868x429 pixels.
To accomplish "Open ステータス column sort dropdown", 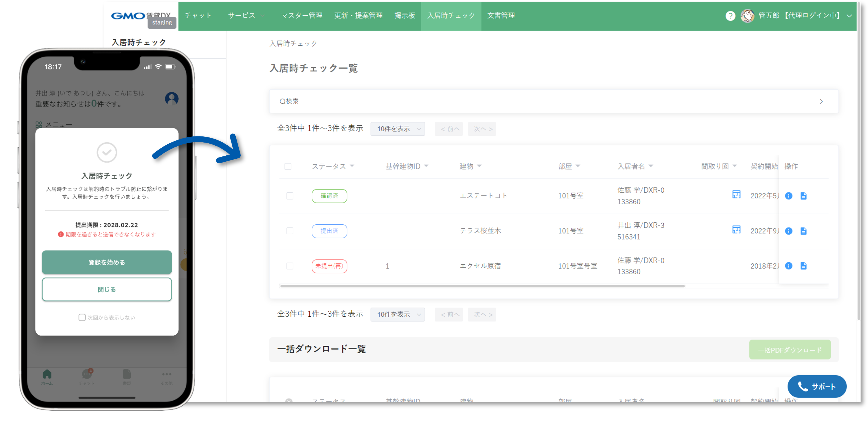I will pyautogui.click(x=352, y=166).
